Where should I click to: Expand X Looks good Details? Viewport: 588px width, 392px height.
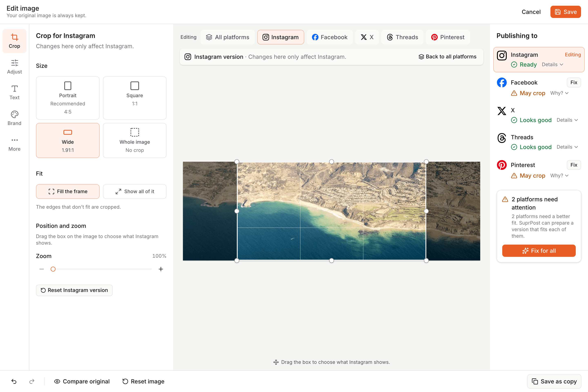(x=567, y=120)
